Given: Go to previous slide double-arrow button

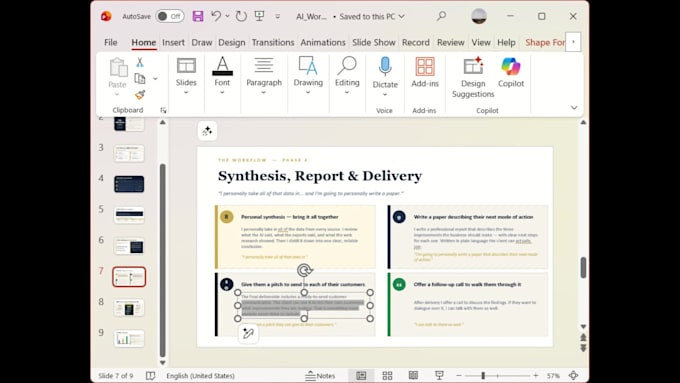Looking at the screenshot, I should click(x=583, y=337).
